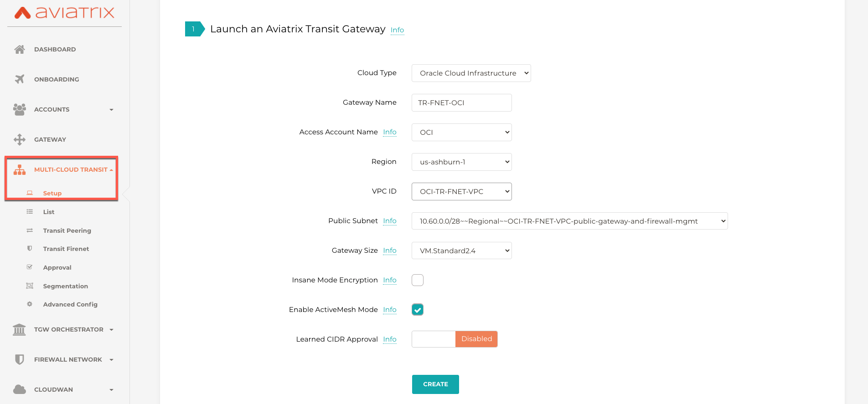
Task: Click the Accounts people icon
Action: pos(20,109)
